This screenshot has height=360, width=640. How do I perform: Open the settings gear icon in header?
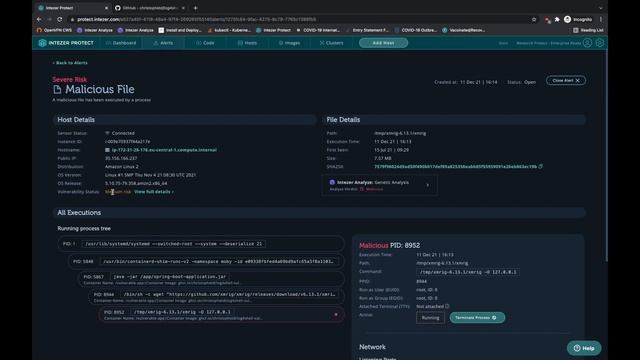(600, 43)
